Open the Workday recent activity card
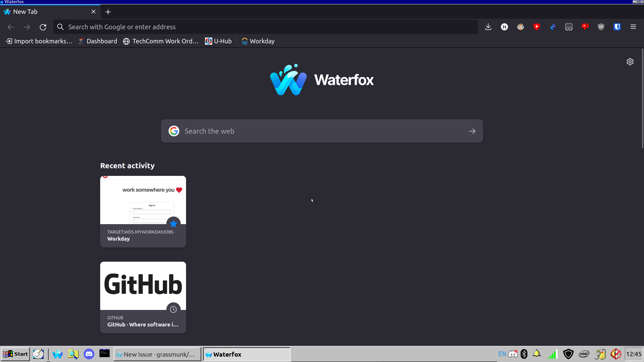644x362 pixels. (x=143, y=211)
